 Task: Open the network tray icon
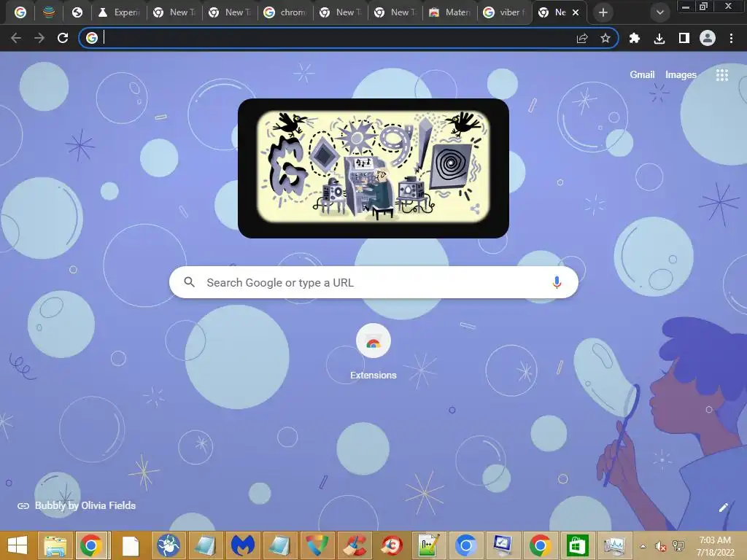678,546
